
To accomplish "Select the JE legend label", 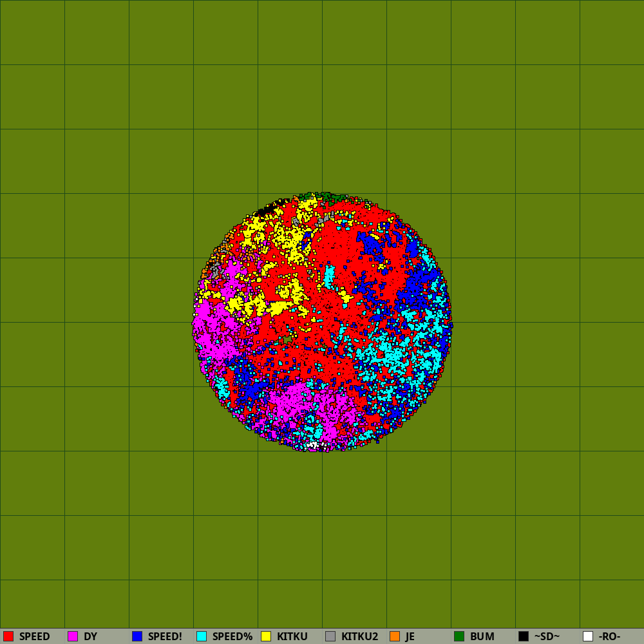I will point(410,637).
